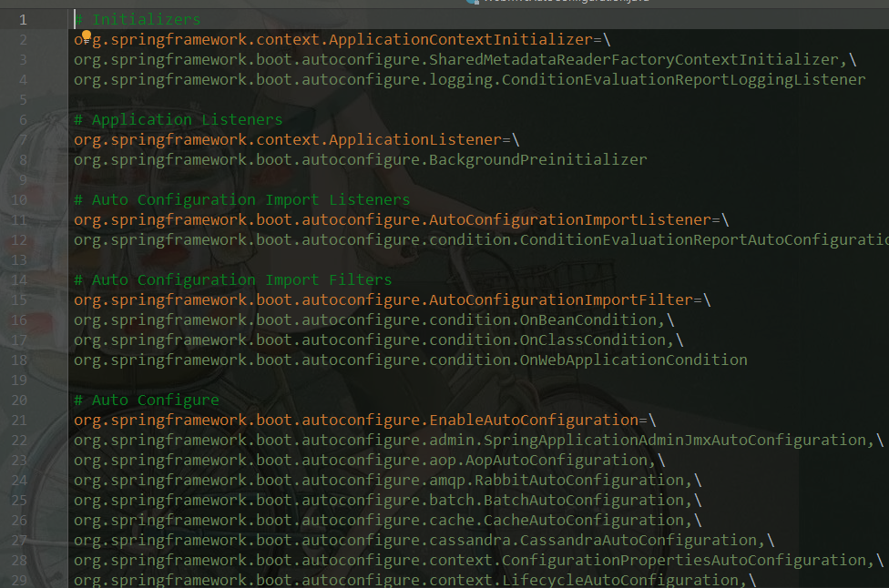Click gutter line number 25
Screen dimensions: 889x588
point(19,501)
